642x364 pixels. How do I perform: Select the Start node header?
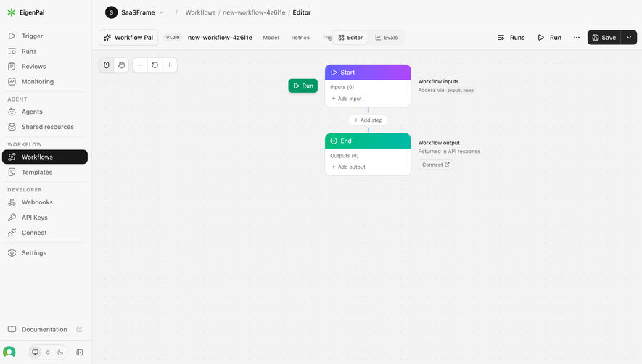coord(368,72)
